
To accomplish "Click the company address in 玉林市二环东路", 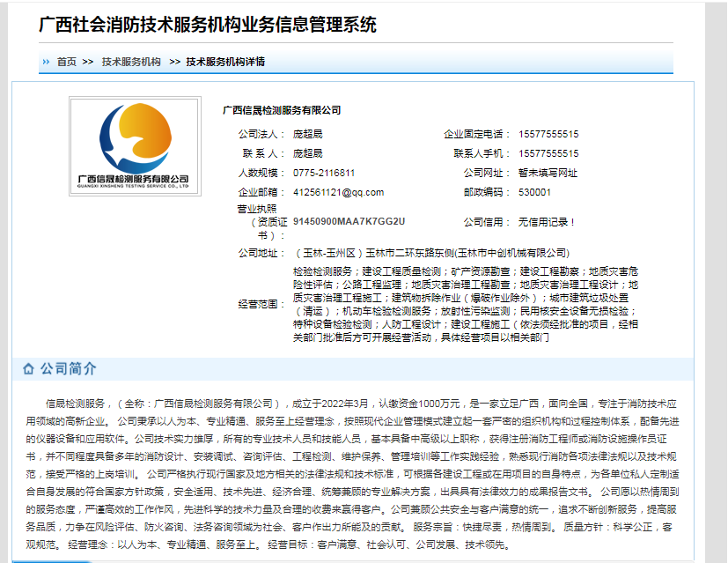I will (430, 252).
